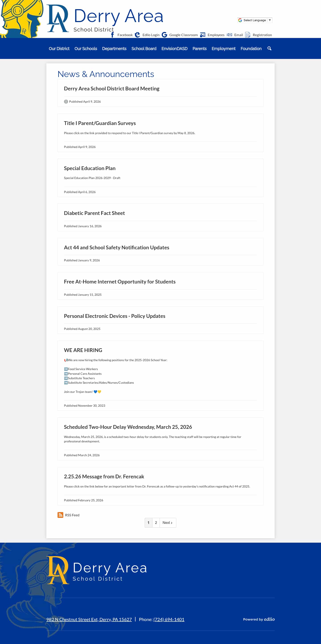Go to page 2 of announcements
This screenshot has width=321, height=644.
(x=156, y=523)
